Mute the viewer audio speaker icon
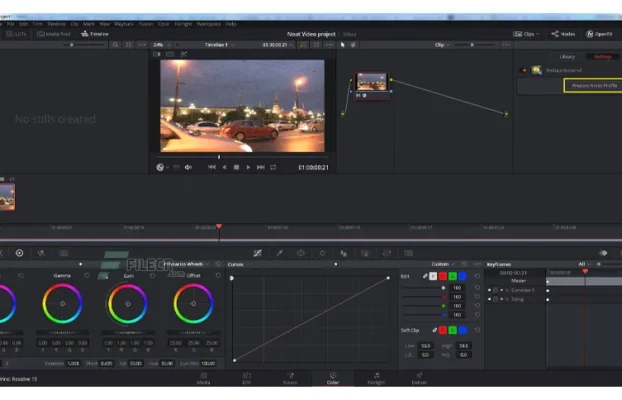 [188, 167]
